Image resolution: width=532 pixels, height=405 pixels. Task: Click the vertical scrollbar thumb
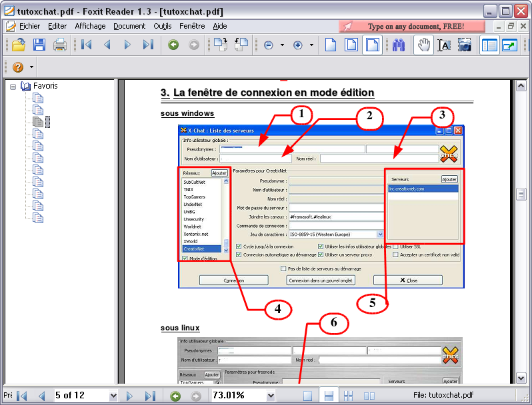point(521,195)
